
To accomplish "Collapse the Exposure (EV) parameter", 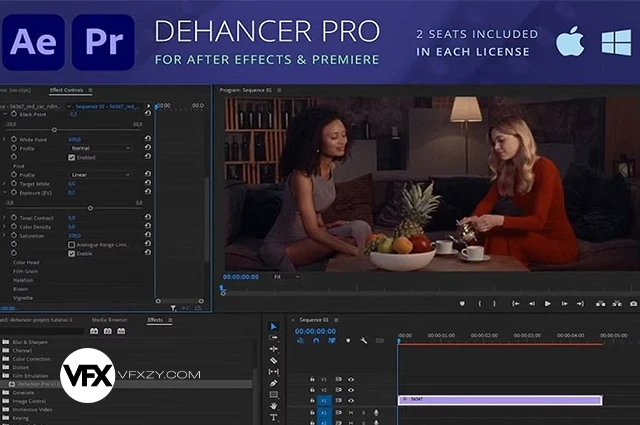I will click(x=5, y=192).
